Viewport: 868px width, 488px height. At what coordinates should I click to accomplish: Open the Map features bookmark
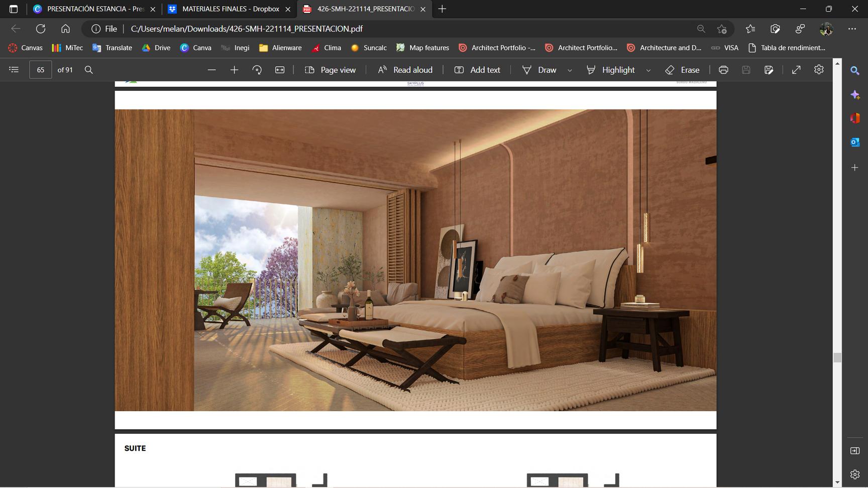tap(422, 48)
